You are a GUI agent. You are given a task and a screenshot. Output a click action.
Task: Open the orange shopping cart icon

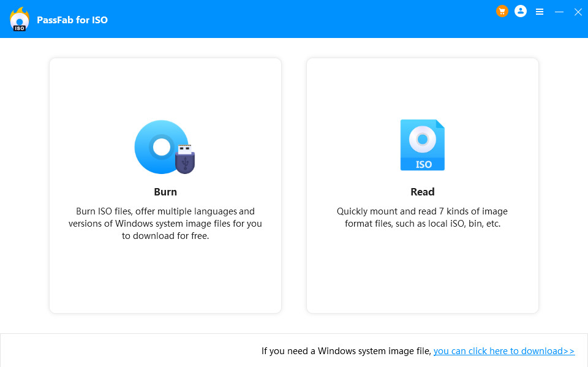tap(502, 11)
